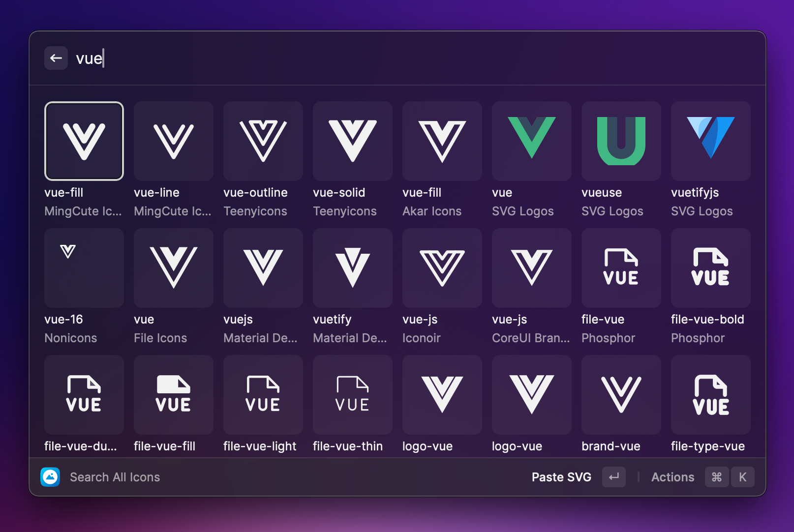Image resolution: width=794 pixels, height=532 pixels.
Task: Select the vue File Icons icon
Action: (x=173, y=268)
